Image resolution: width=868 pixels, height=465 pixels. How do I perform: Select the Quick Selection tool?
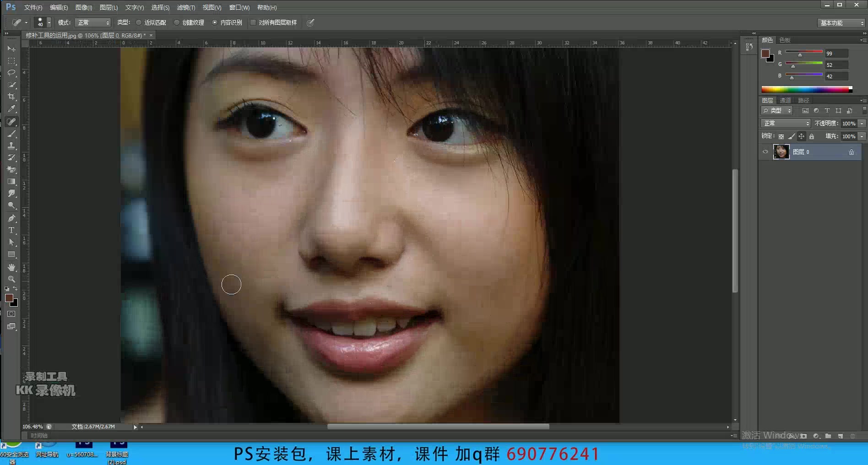point(11,85)
